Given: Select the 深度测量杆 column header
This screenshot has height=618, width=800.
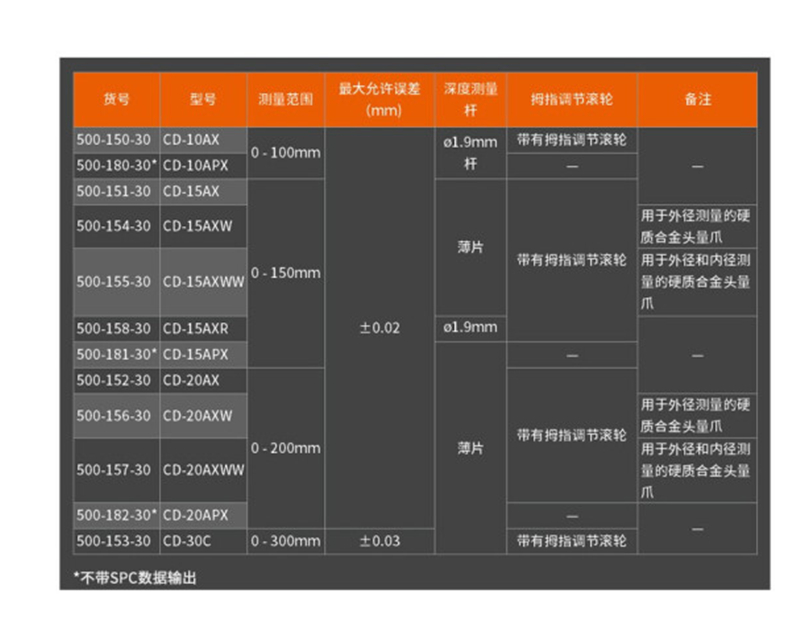Looking at the screenshot, I should click(470, 99).
